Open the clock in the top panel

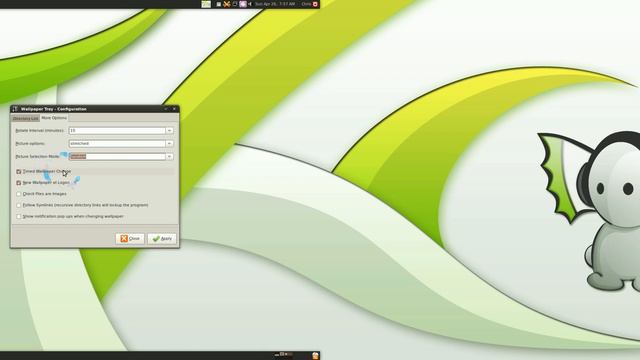pyautogui.click(x=275, y=4)
